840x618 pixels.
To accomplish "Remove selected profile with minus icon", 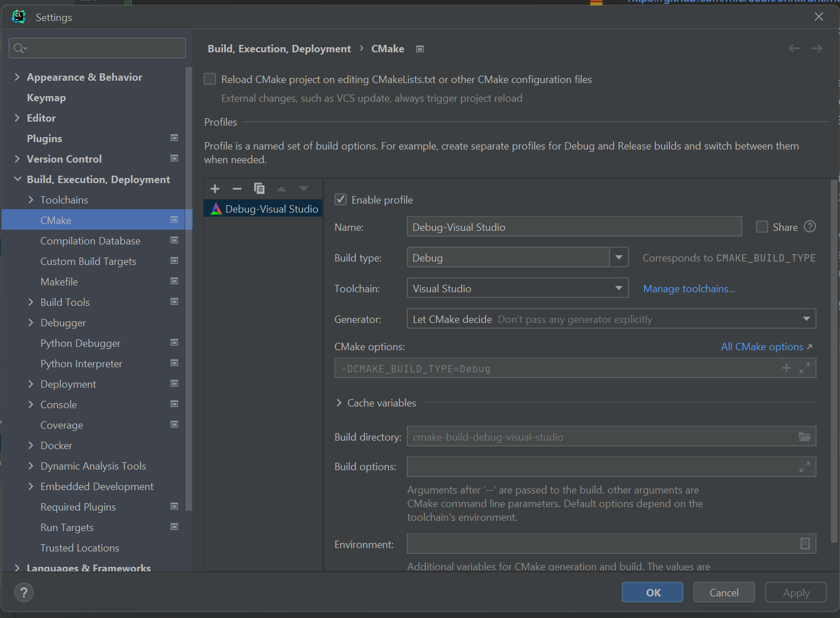I will tap(237, 189).
